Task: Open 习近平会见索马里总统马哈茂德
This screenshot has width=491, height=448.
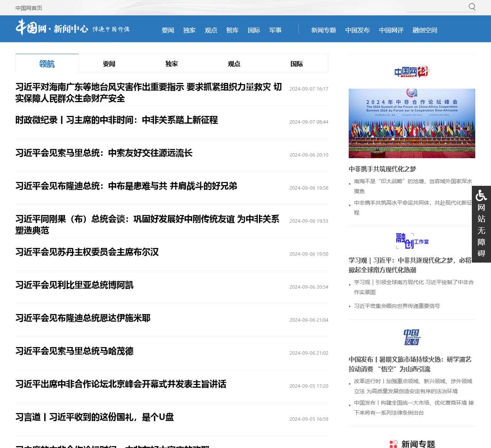Action: click(x=74, y=351)
